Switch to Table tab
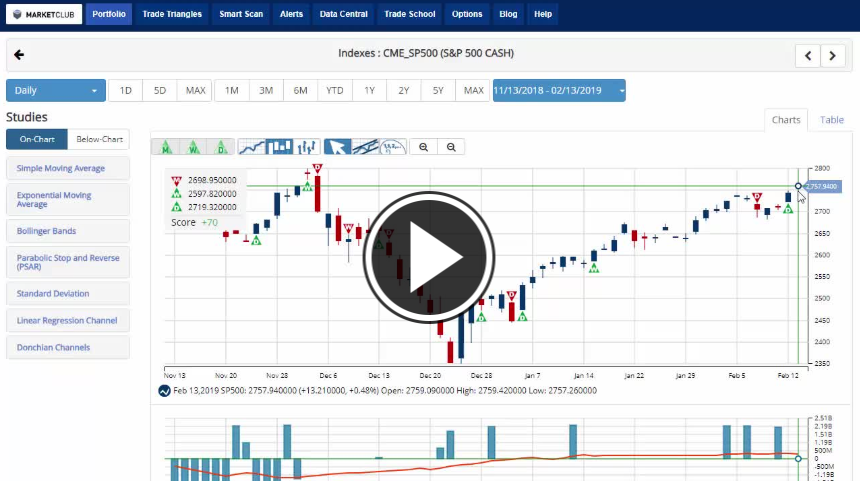This screenshot has width=860, height=481. [831, 120]
